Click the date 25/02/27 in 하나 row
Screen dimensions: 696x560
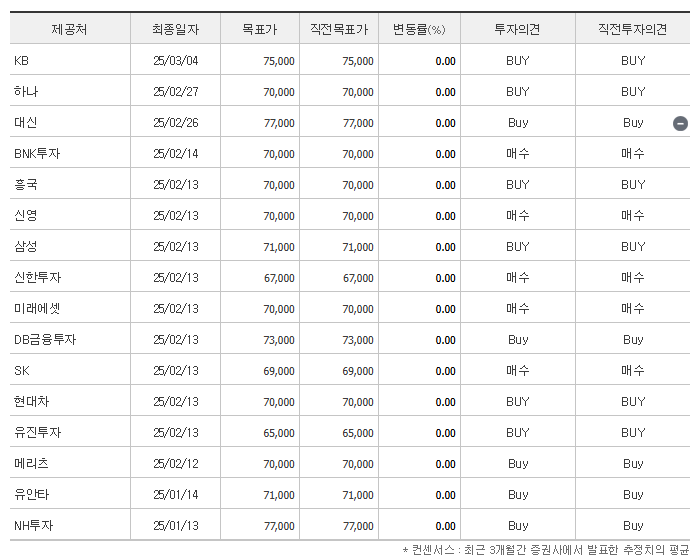(x=176, y=92)
